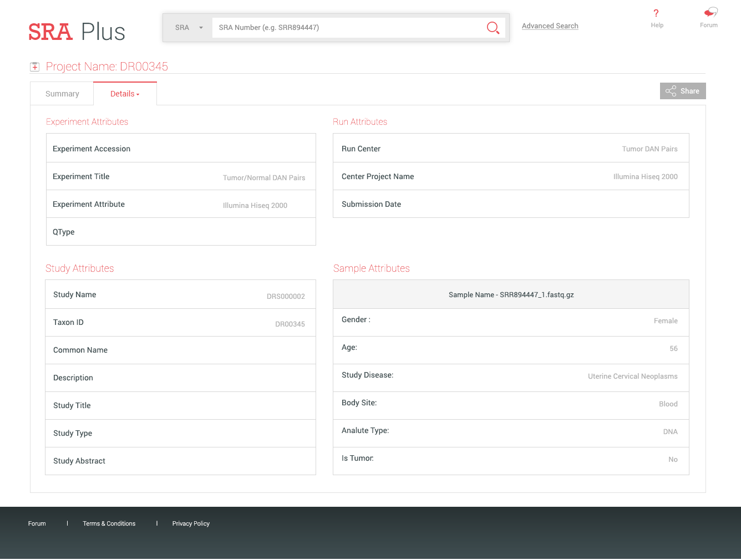Type in the SRA Number search field
Image resolution: width=741 pixels, height=560 pixels.
point(347,28)
